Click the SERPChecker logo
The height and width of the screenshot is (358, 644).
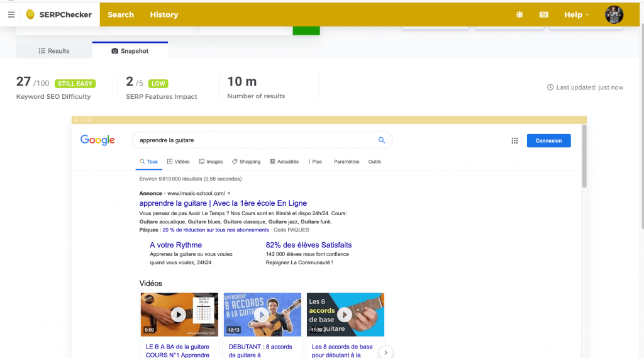(58, 15)
